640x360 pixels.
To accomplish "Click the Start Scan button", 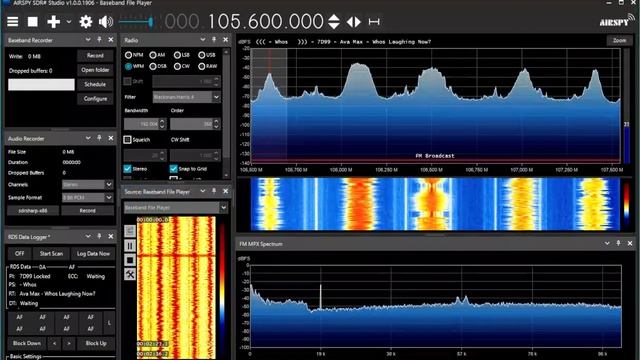I will 51,253.
